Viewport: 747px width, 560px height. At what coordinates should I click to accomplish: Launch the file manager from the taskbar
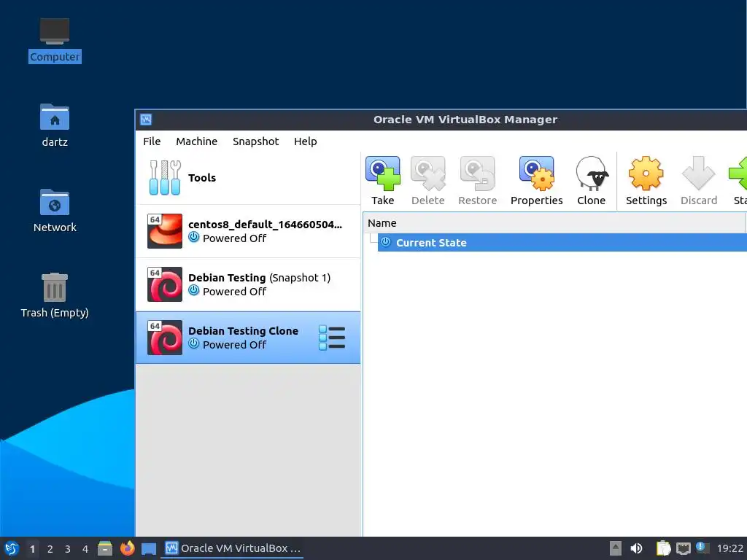coord(105,548)
